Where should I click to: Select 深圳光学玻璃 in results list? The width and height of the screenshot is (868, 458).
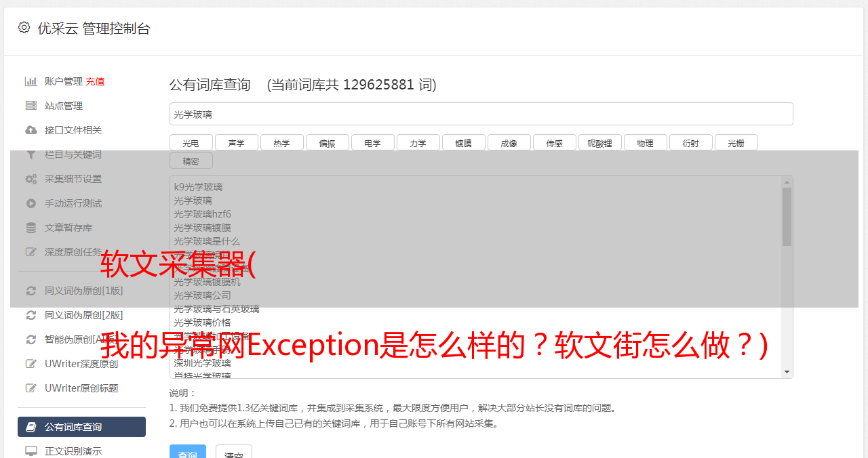coord(202,363)
